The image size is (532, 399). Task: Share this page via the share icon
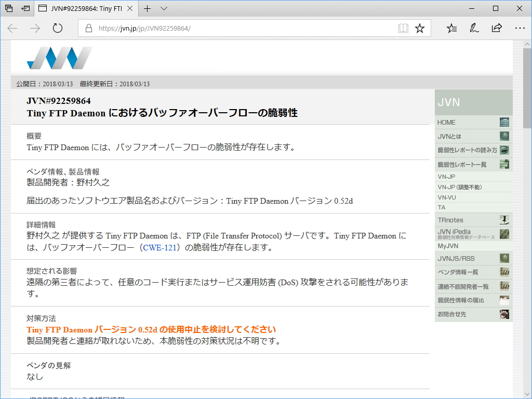click(x=497, y=28)
